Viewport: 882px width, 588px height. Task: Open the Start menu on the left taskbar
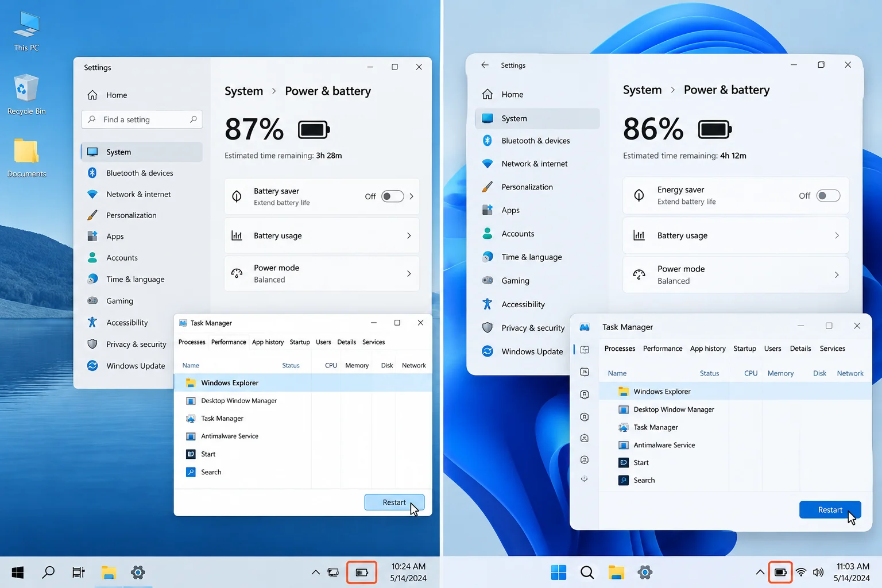pyautogui.click(x=18, y=572)
